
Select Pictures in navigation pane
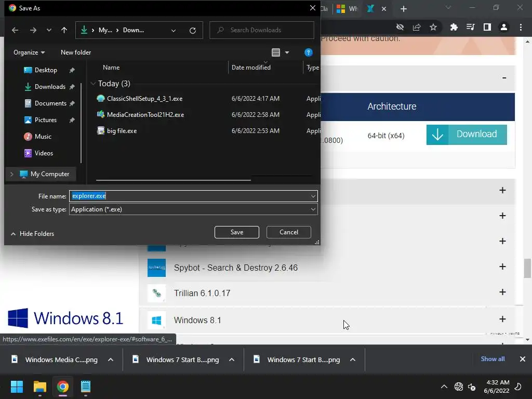click(x=45, y=120)
